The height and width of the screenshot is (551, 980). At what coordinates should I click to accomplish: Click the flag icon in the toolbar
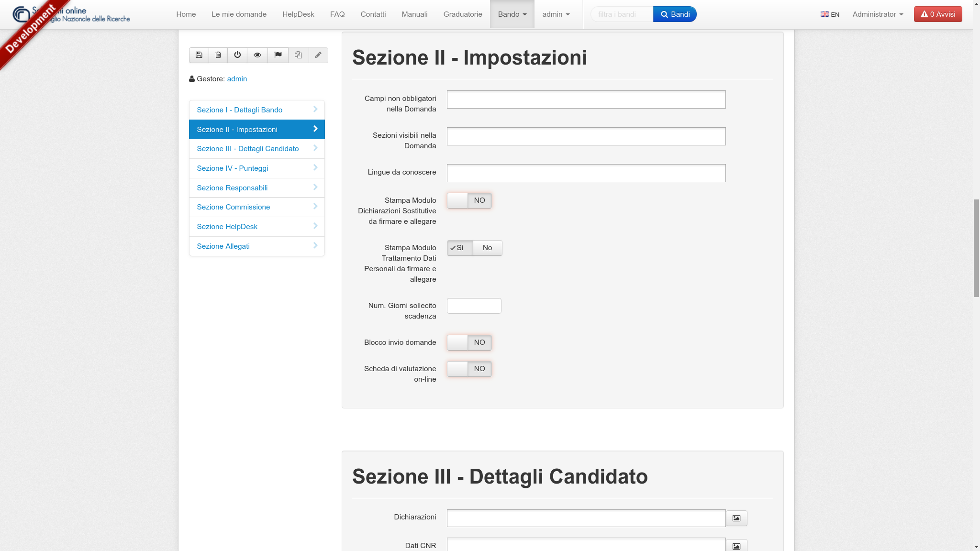(x=278, y=55)
